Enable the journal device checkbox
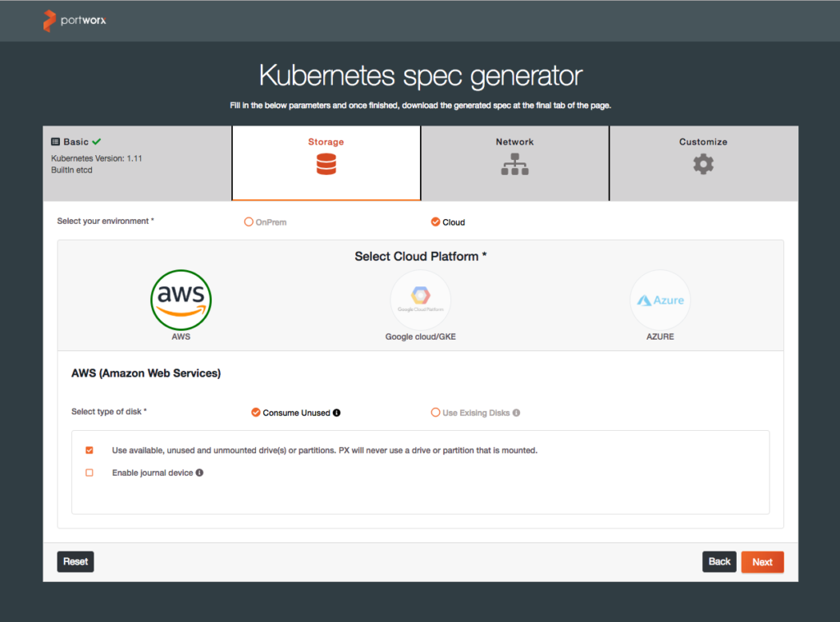This screenshot has height=622, width=840. [x=89, y=473]
